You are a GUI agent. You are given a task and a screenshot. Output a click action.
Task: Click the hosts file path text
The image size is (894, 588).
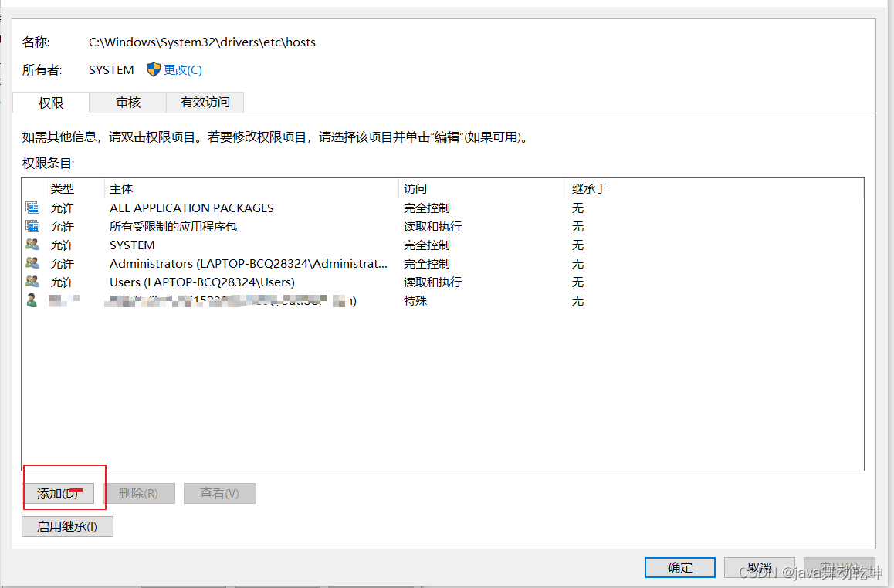pos(202,42)
